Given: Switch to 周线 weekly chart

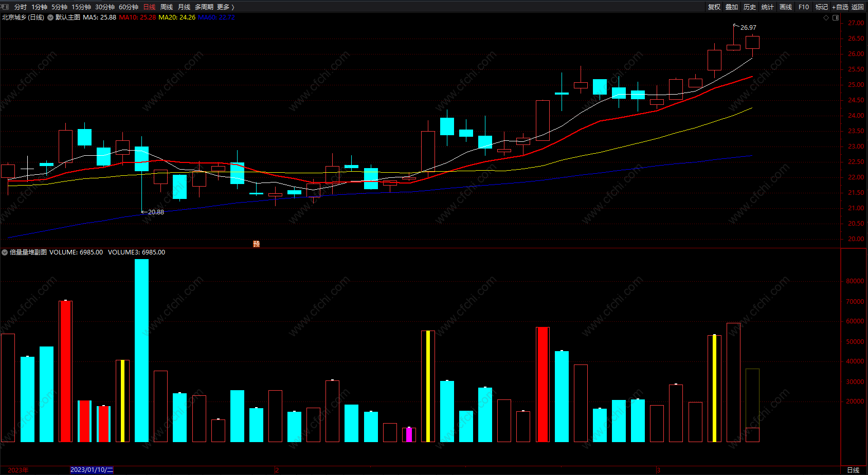Looking at the screenshot, I should (167, 7).
